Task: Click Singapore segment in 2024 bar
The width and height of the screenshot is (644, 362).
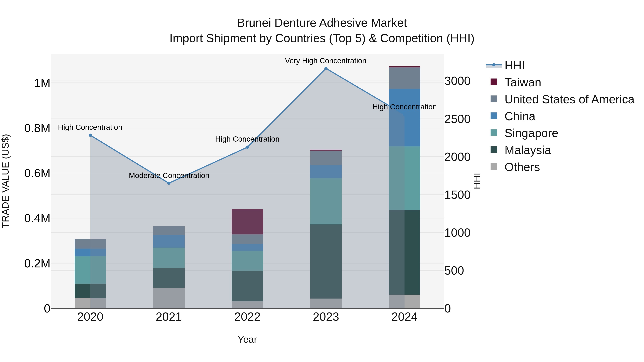Action: [404, 178]
